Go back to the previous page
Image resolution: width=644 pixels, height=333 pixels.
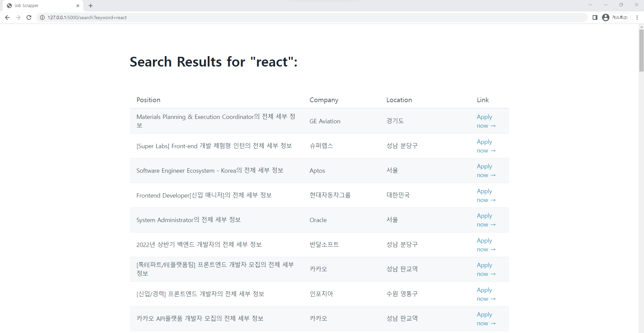tap(7, 17)
